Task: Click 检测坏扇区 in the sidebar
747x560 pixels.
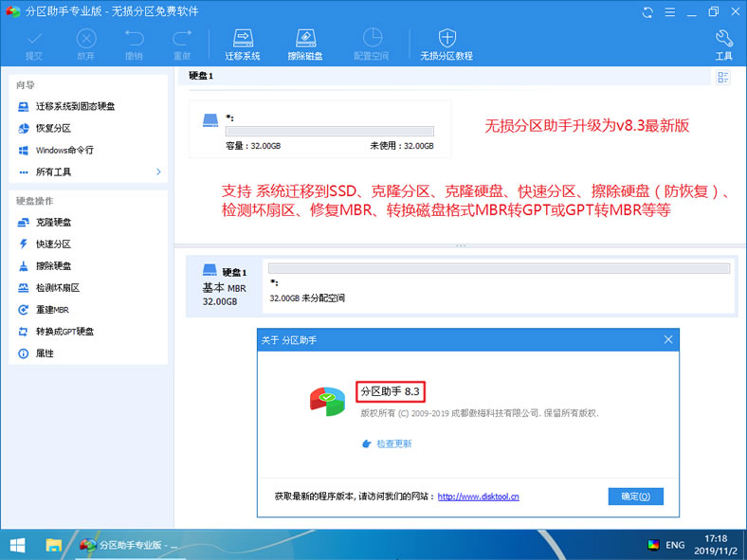Action: pos(57,288)
